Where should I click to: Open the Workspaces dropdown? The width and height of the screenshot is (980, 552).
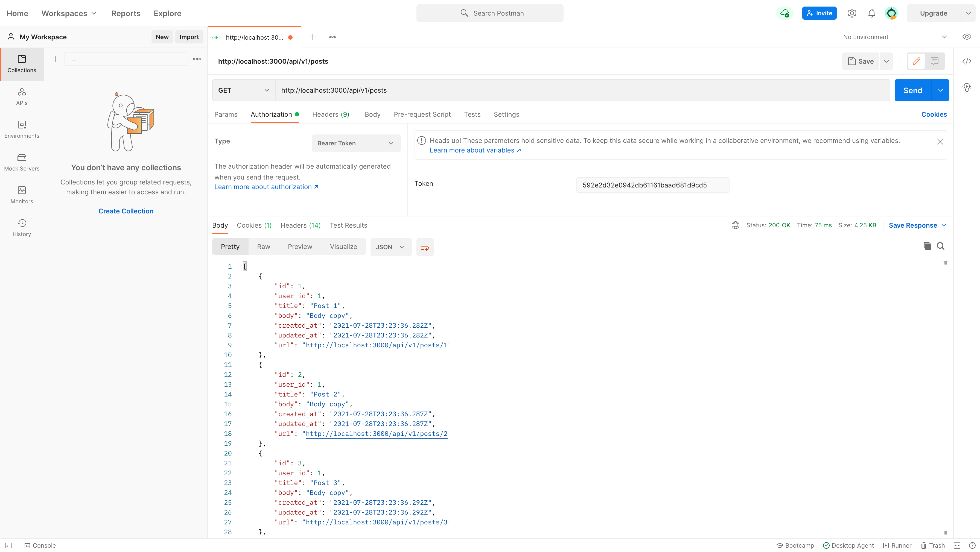coord(69,13)
